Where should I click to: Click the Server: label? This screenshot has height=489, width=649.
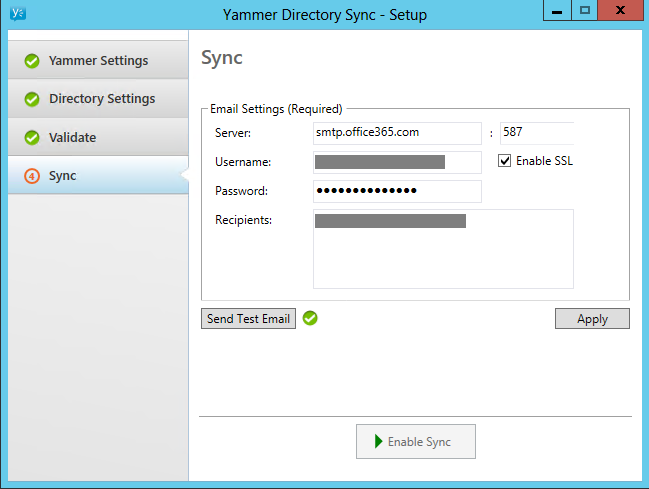click(x=233, y=133)
